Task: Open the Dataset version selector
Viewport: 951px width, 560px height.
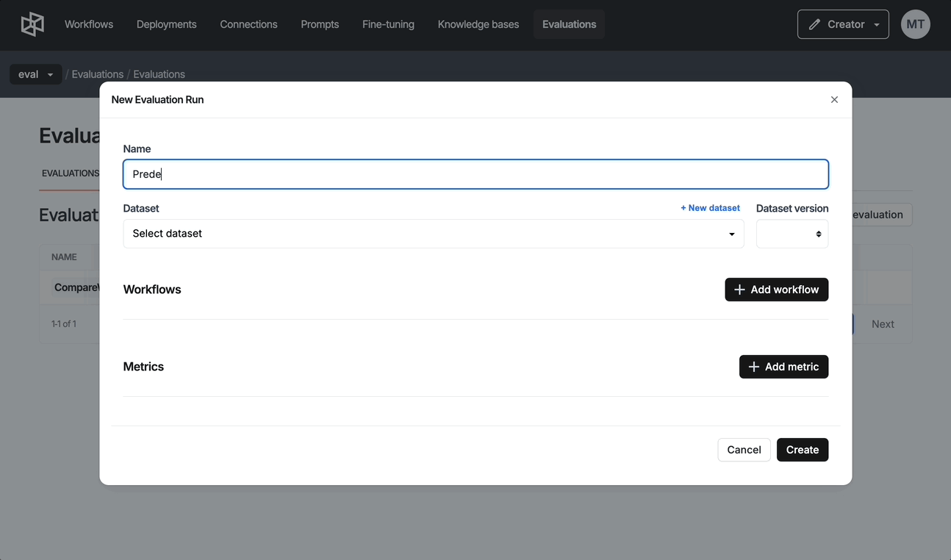Action: click(792, 234)
